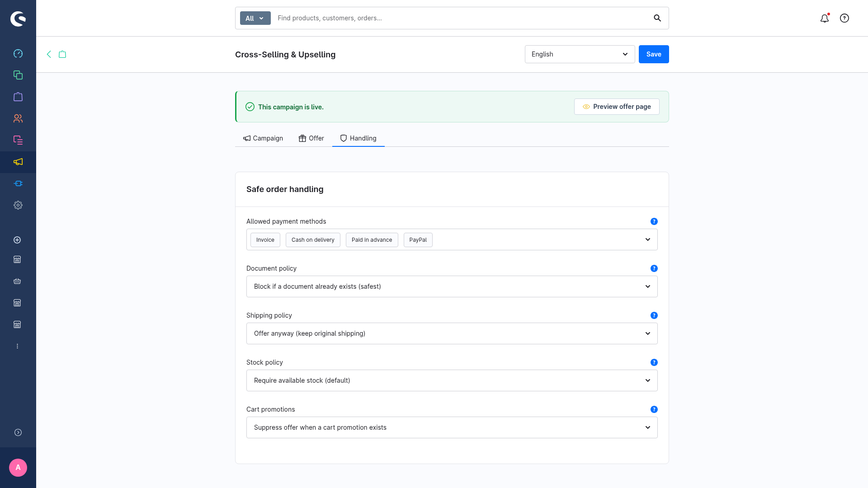Click the 'This campaign is live.' status text

(291, 107)
